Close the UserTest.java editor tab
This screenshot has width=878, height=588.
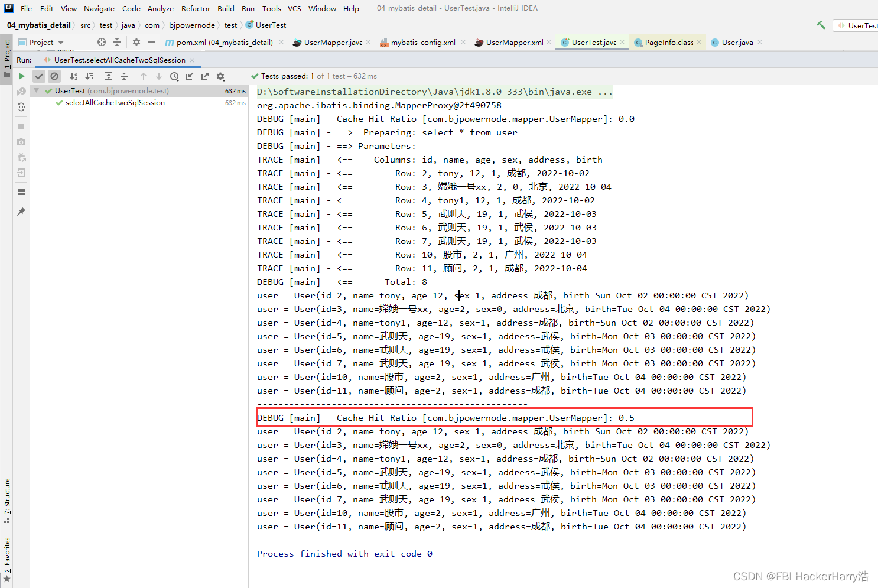coord(622,42)
